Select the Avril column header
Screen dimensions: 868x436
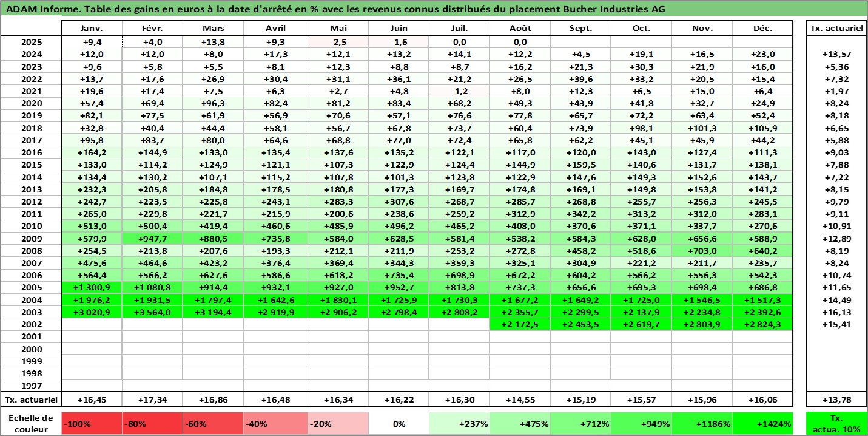tap(276, 29)
